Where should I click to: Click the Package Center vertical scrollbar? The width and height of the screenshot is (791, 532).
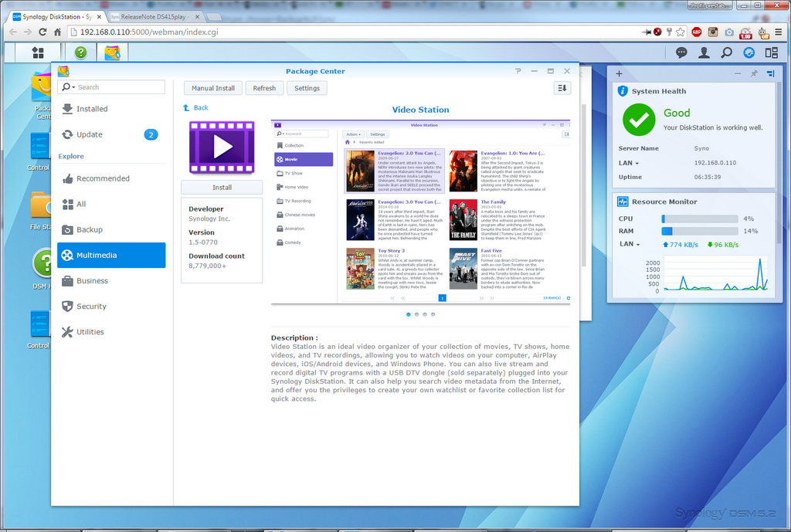click(x=584, y=185)
